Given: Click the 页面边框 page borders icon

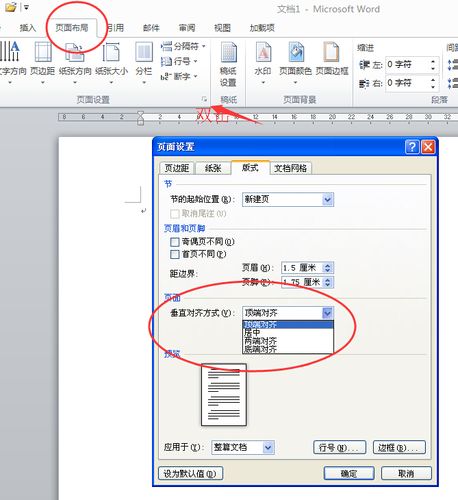Looking at the screenshot, I should click(332, 58).
